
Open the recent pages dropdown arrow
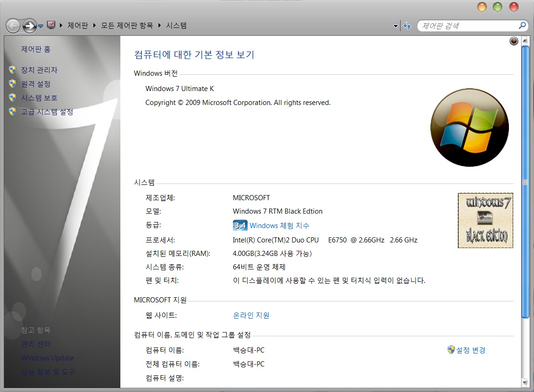40,26
